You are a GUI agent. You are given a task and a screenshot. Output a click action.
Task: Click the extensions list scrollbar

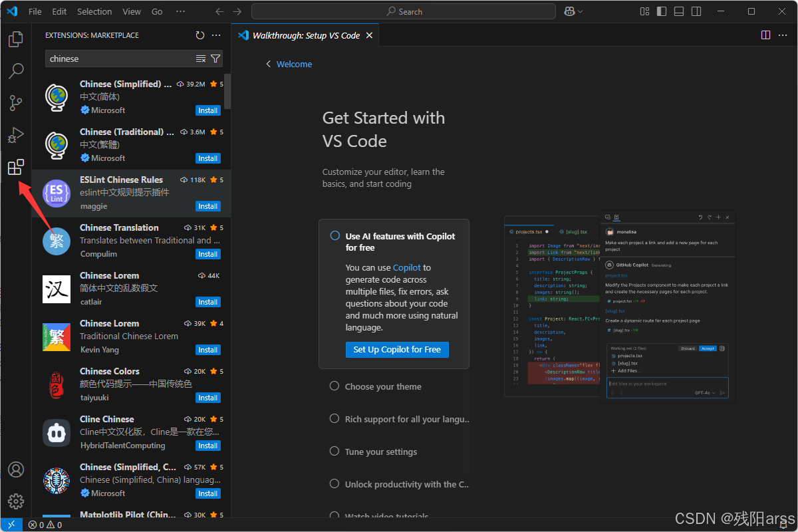click(227, 91)
